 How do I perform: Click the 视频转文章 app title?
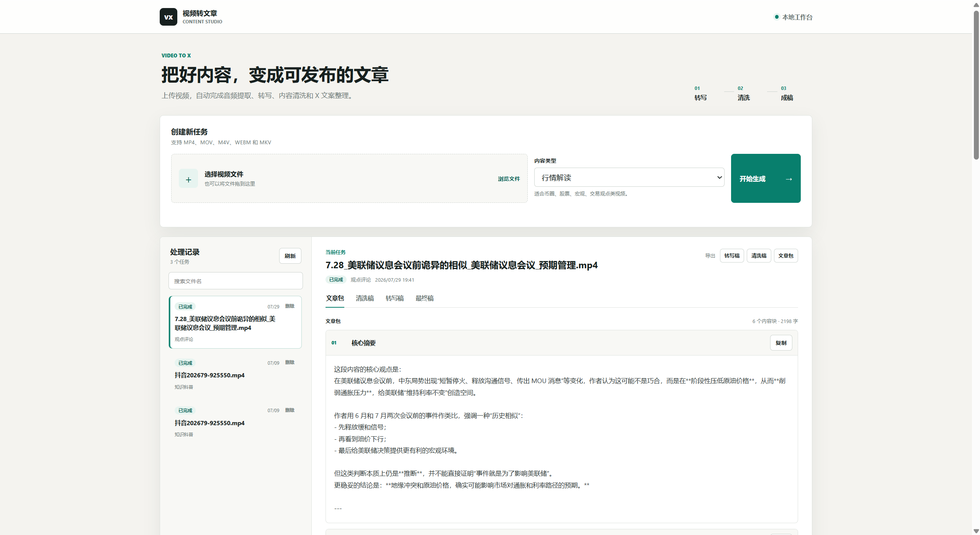200,13
